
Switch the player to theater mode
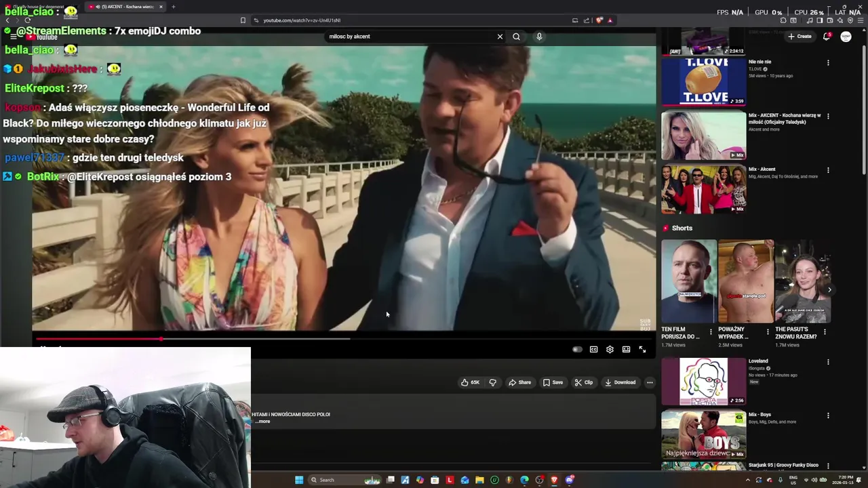626,350
